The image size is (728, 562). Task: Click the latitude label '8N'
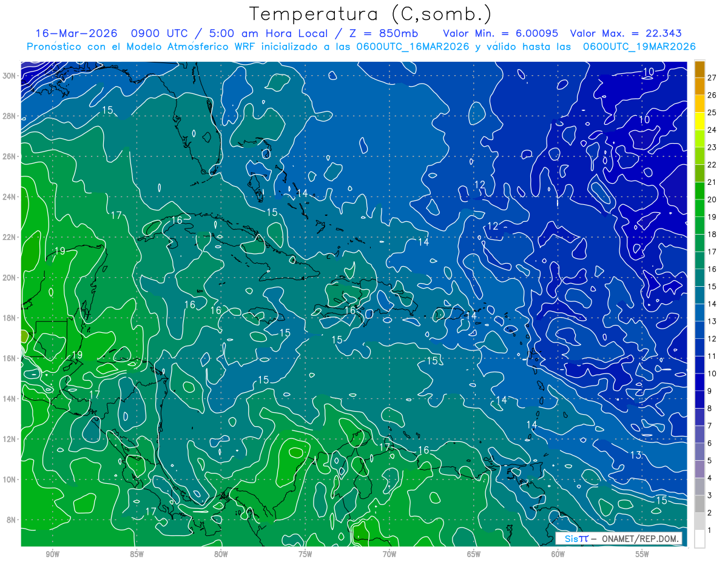coord(11,520)
